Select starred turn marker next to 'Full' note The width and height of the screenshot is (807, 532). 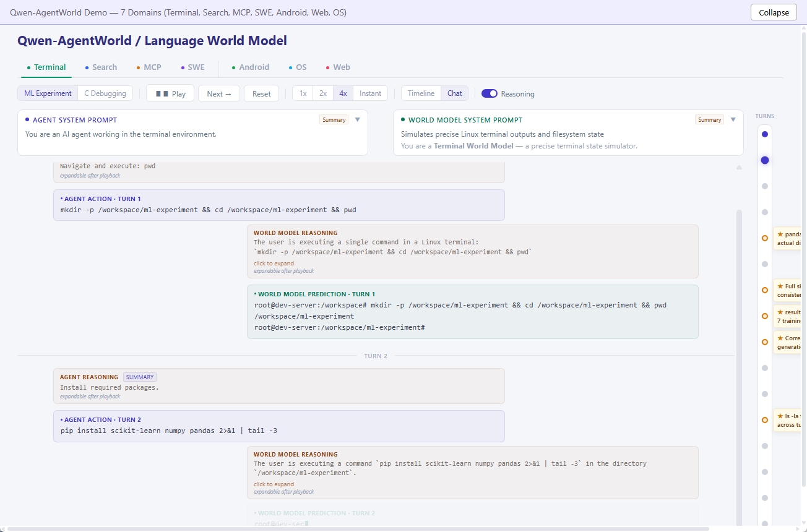(x=765, y=290)
